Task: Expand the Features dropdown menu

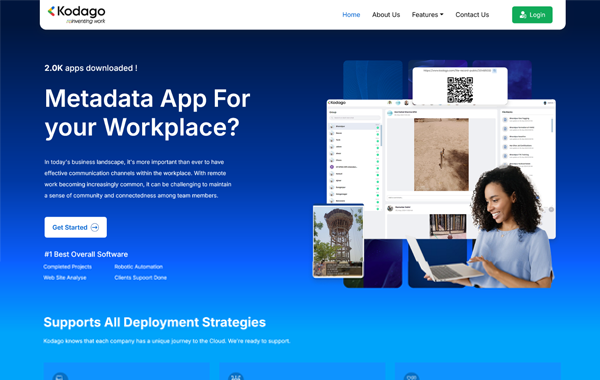Action: [427, 15]
